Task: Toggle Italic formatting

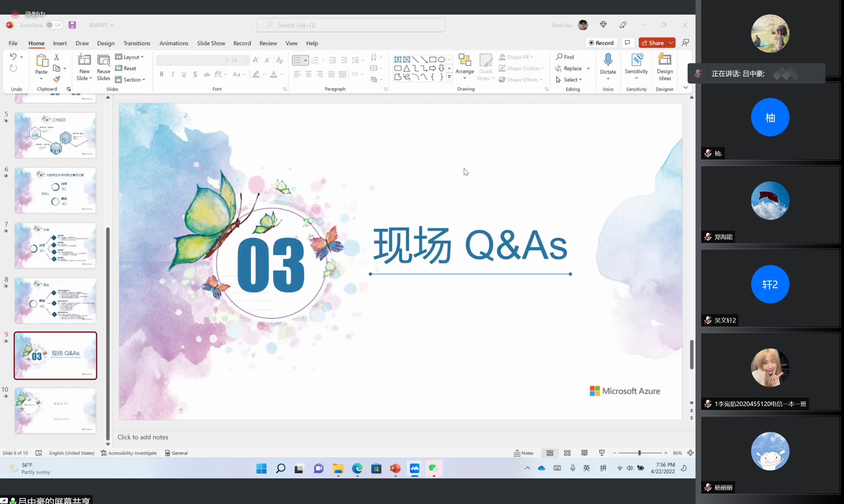Action: coord(173,74)
